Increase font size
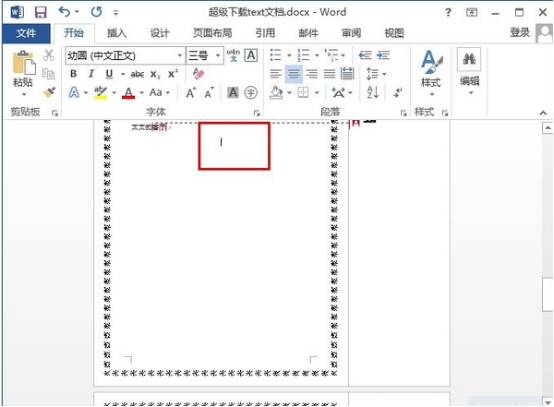The image size is (554, 407). (191, 93)
